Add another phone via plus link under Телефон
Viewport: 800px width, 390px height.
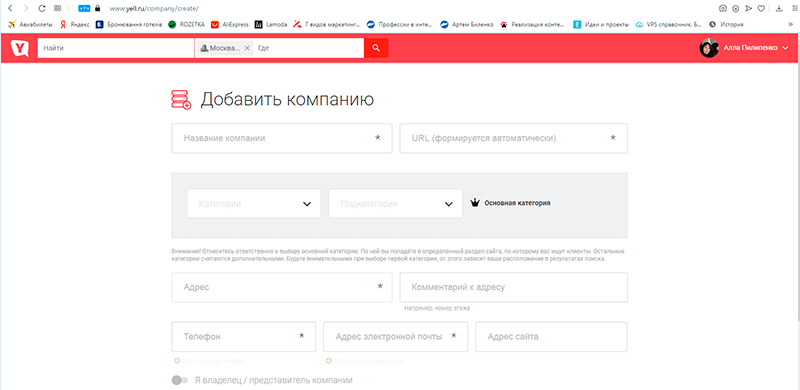210,361
